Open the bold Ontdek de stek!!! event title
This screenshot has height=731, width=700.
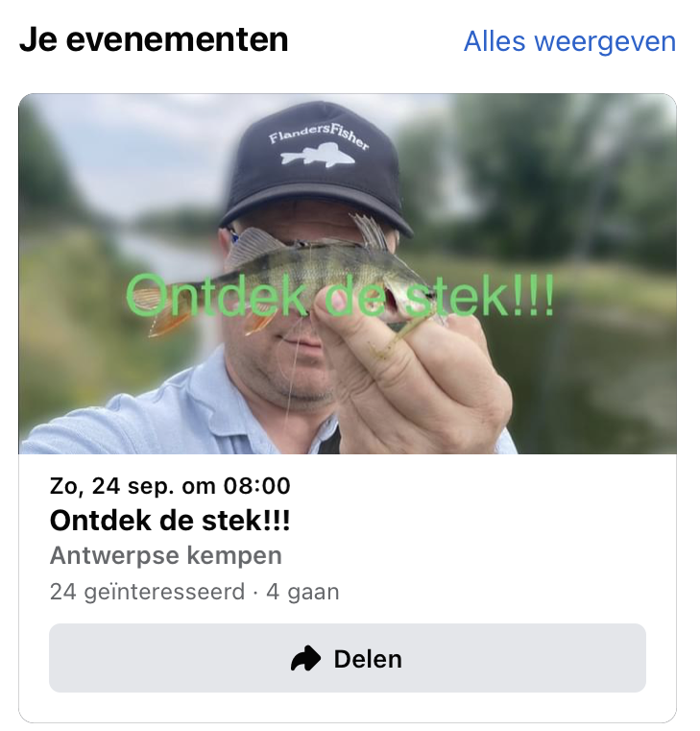tap(170, 521)
